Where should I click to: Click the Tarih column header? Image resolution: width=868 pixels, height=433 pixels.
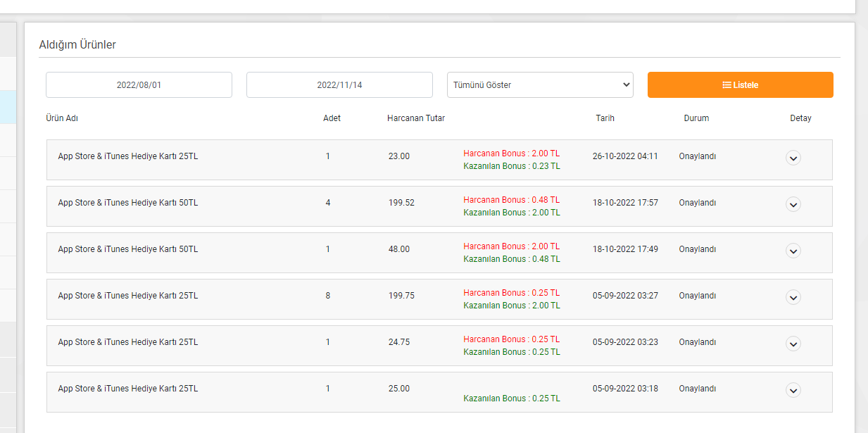pyautogui.click(x=605, y=118)
